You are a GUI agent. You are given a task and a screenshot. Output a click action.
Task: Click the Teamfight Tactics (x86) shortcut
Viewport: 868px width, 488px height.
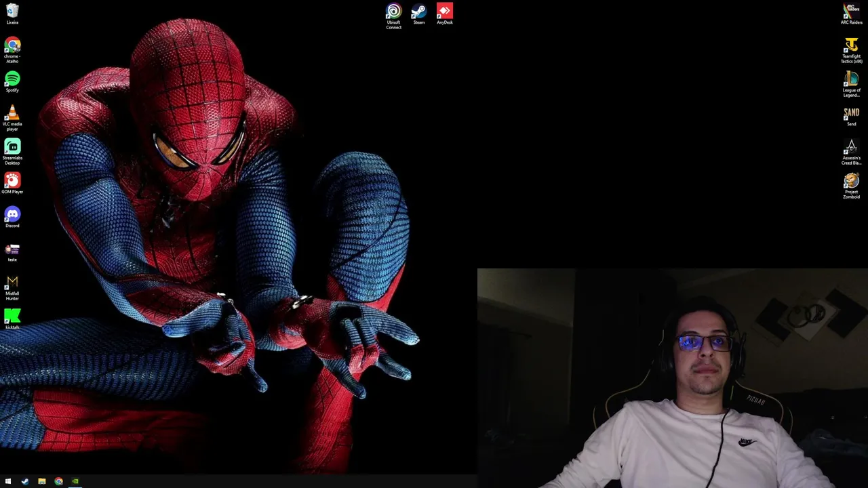[x=851, y=50]
